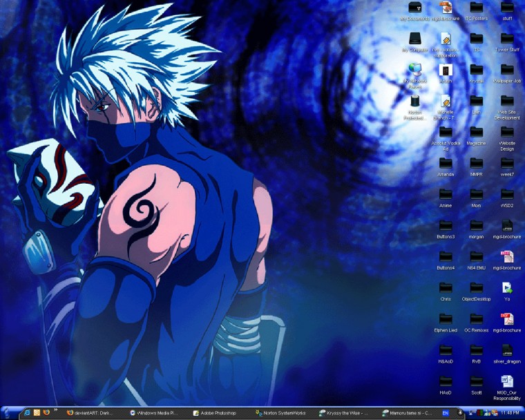
Task: Switch to Norton SystemWorks taskbar button
Action: point(281,413)
